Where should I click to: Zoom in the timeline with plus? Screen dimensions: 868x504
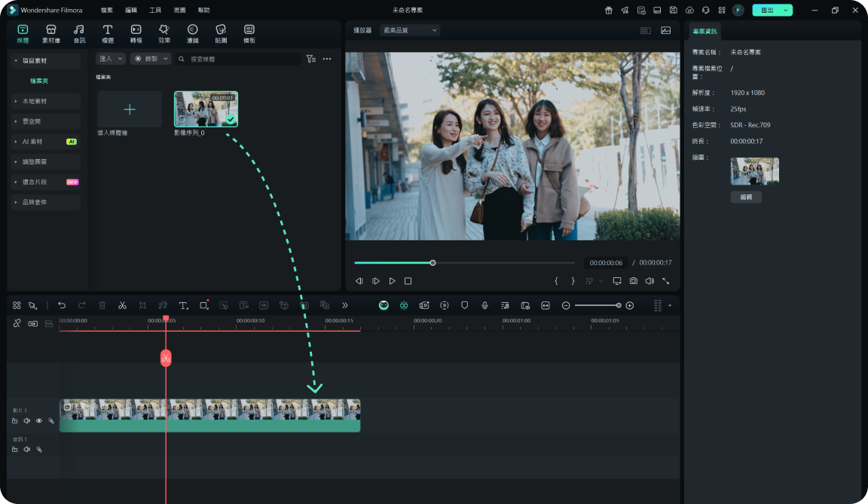pos(629,305)
